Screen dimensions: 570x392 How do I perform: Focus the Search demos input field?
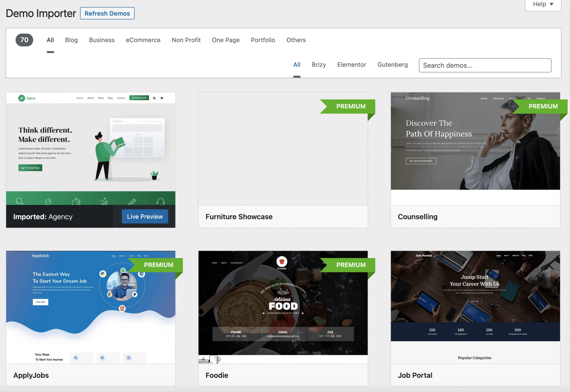[x=485, y=66]
